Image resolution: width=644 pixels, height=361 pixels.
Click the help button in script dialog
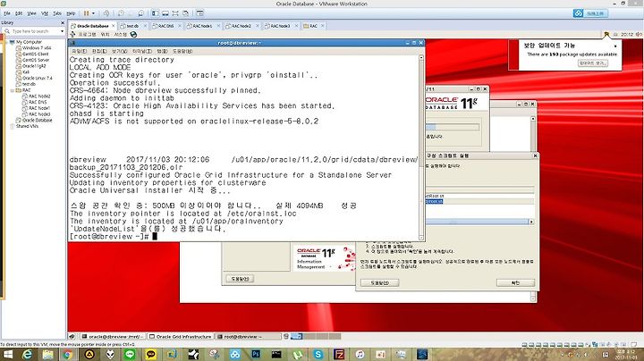tap(379, 282)
